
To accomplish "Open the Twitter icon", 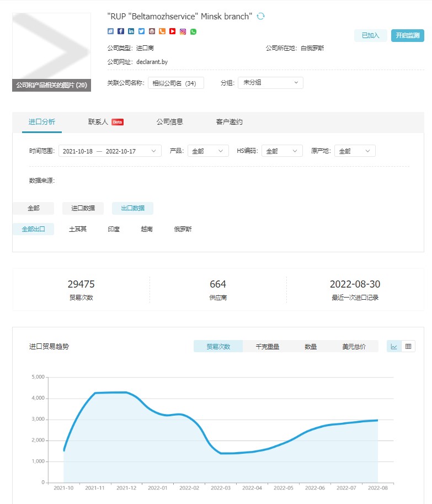I will point(141,31).
